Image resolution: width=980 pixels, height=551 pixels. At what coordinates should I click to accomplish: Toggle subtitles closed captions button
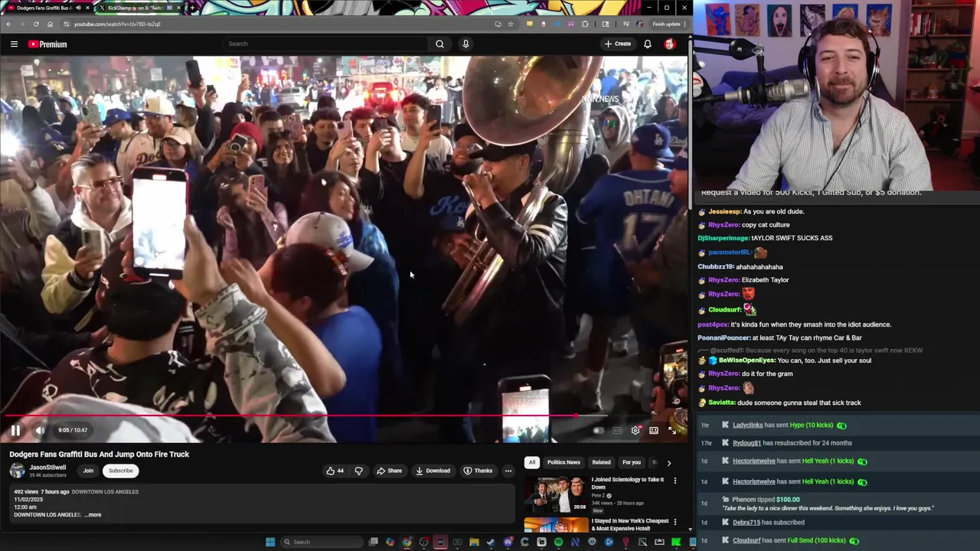(617, 430)
